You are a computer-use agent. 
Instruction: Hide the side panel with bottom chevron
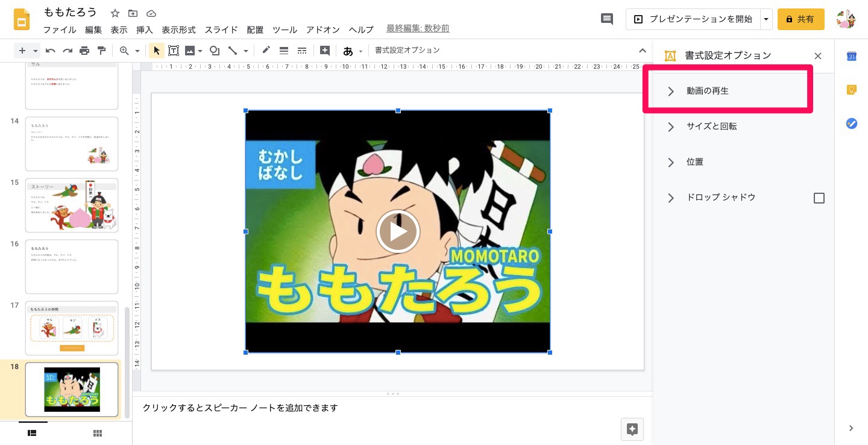(x=851, y=428)
